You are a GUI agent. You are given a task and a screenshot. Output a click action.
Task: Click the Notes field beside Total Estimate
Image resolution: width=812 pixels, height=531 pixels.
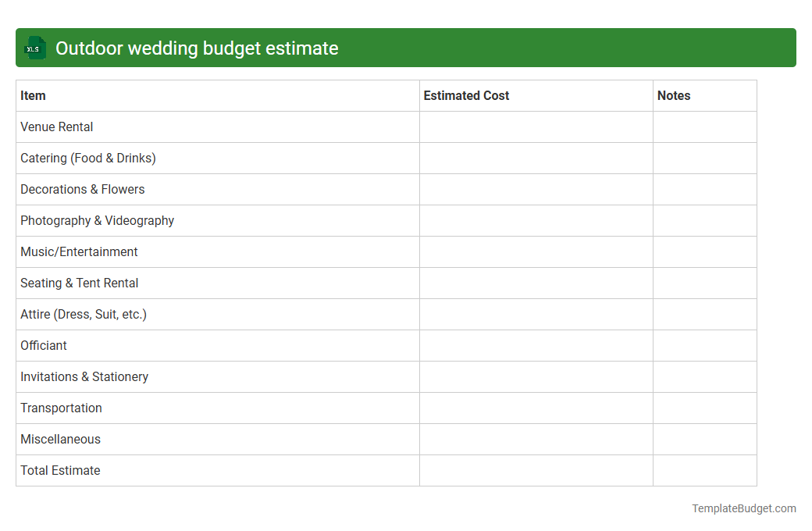[704, 470]
